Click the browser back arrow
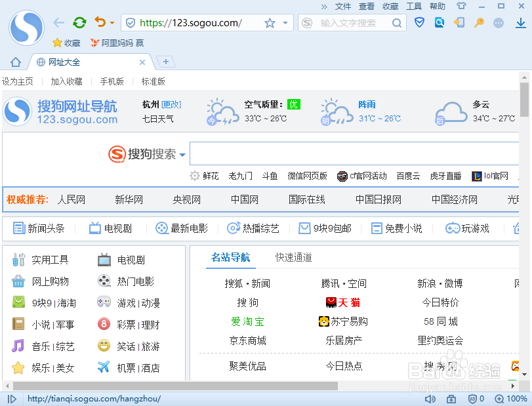The width and height of the screenshot is (532, 406). click(x=58, y=23)
